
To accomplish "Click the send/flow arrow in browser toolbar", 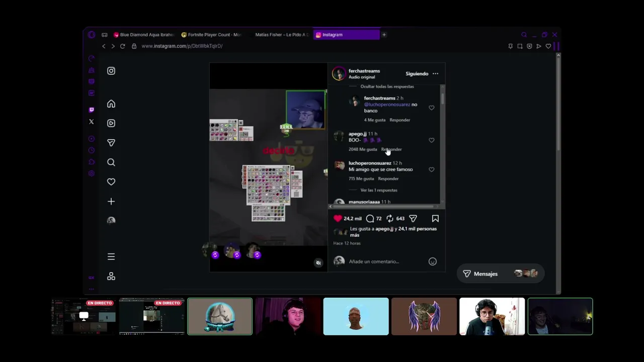I will click(x=539, y=46).
